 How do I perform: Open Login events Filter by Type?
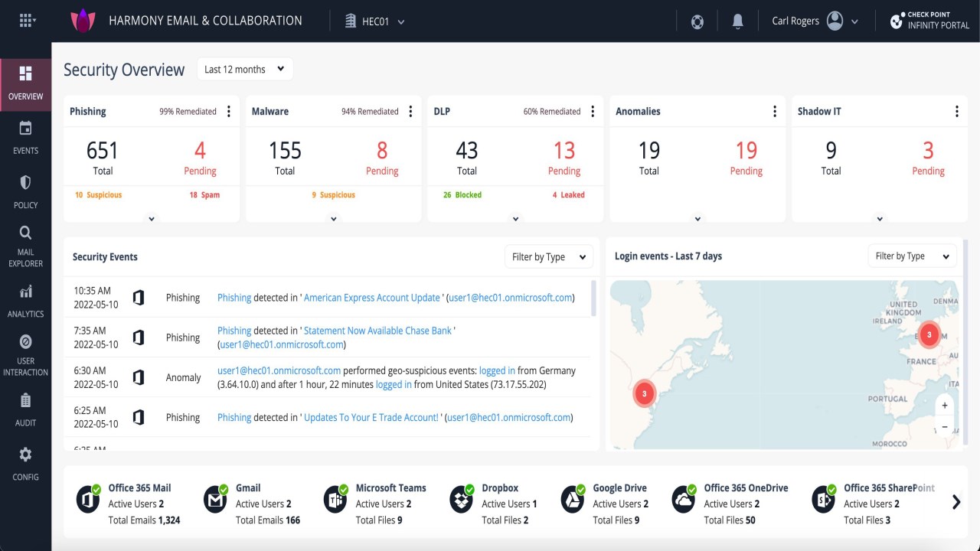tap(912, 256)
